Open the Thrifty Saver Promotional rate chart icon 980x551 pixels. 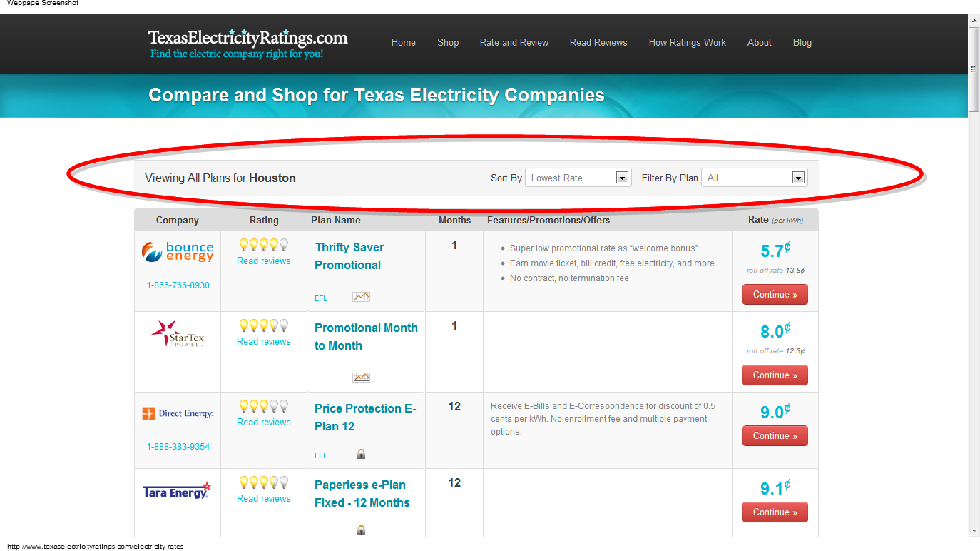tap(362, 296)
